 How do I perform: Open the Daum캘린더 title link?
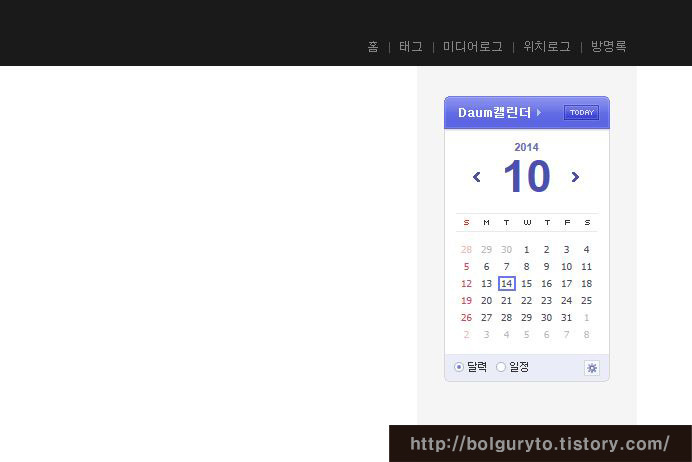[x=494, y=113]
